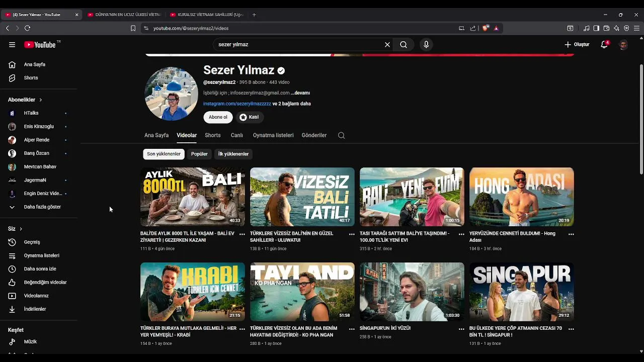
Task: Open Brave Shields lion icon
Action: 485,28
